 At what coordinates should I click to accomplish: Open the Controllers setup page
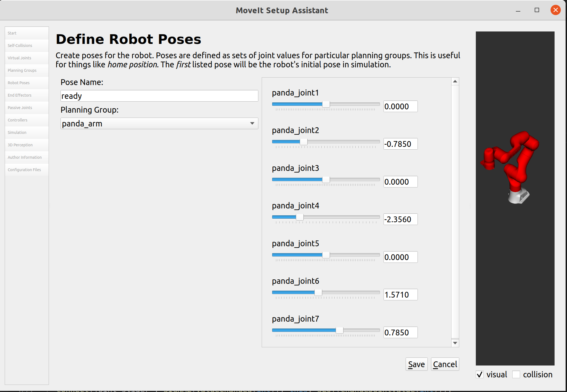point(17,120)
